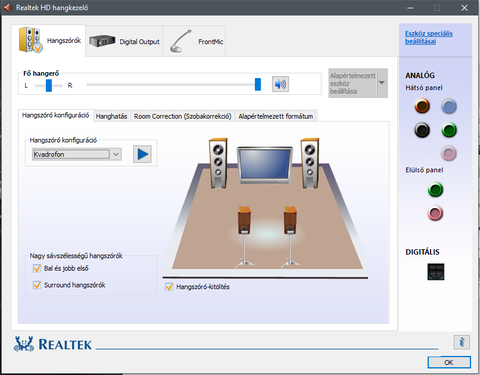Screen dimensions: 480x375
Task: Confirm with the OK button
Action: tap(449, 362)
